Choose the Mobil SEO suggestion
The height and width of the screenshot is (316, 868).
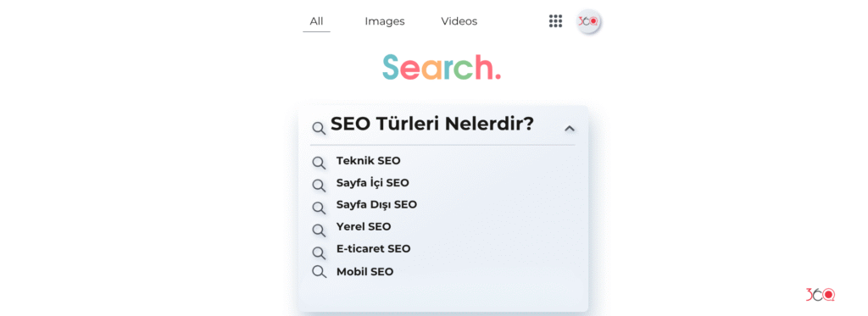pyautogui.click(x=364, y=272)
